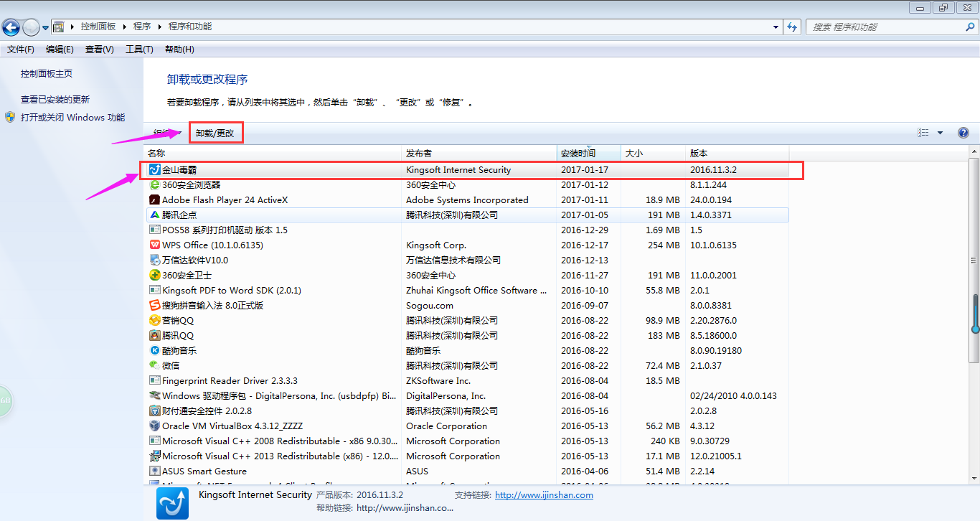Click the 微信 program icon
The image size is (980, 521).
154,366
